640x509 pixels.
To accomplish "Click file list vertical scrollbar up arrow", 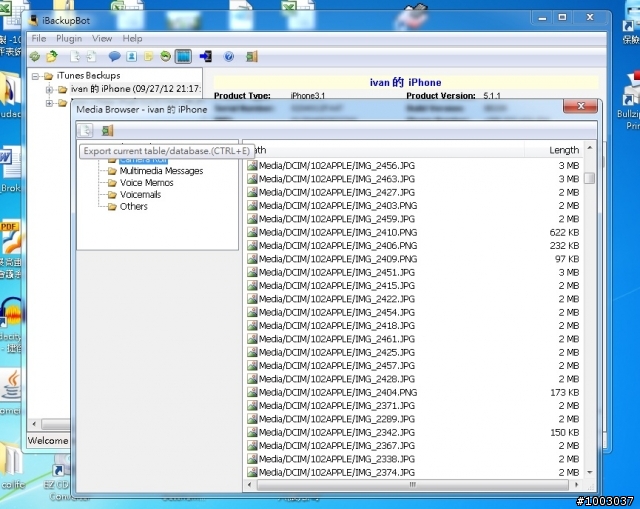I will click(x=589, y=147).
